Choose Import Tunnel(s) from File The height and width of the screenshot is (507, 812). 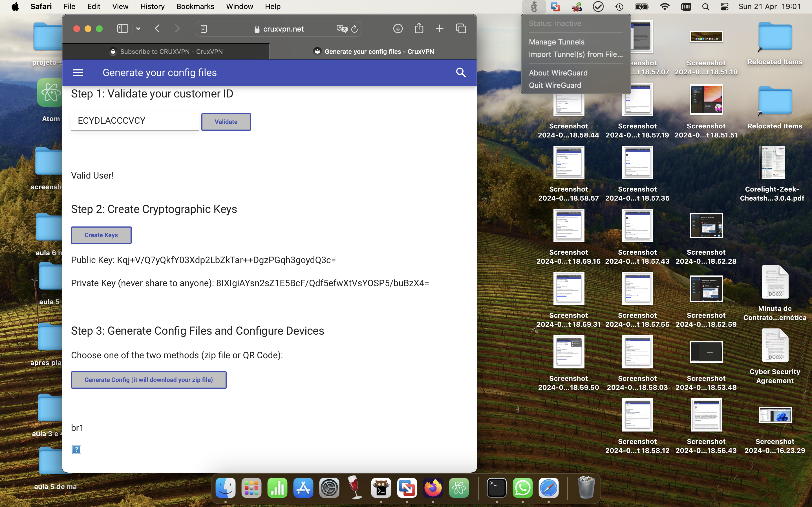[x=575, y=54]
